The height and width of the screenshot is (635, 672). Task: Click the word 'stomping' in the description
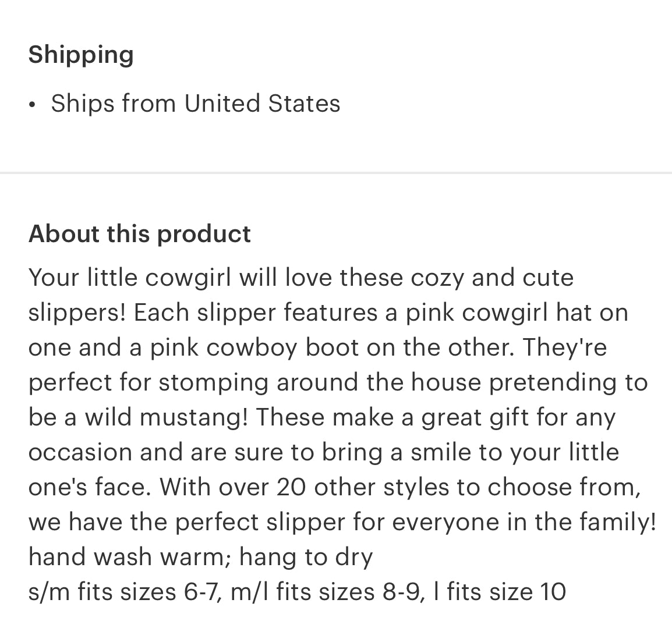[214, 382]
